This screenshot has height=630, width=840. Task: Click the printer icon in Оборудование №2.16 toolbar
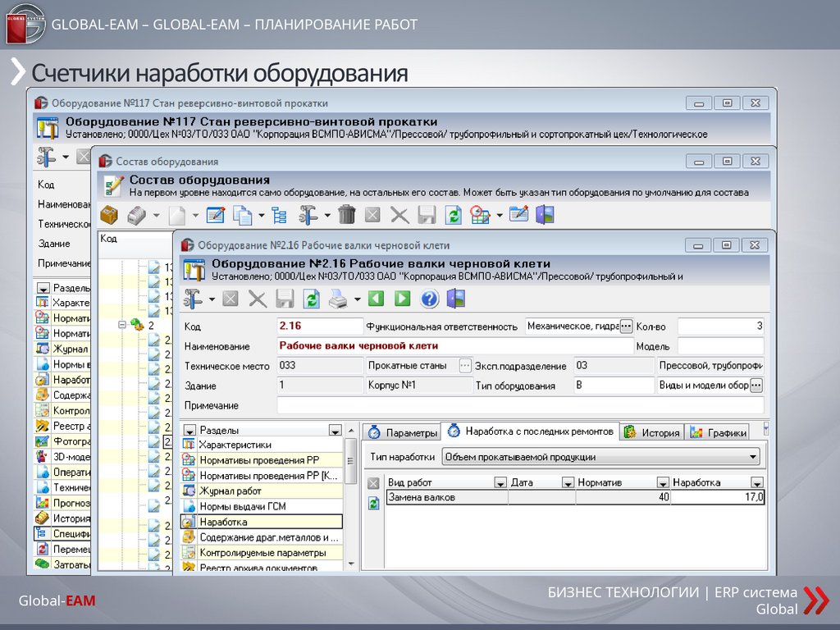338,299
